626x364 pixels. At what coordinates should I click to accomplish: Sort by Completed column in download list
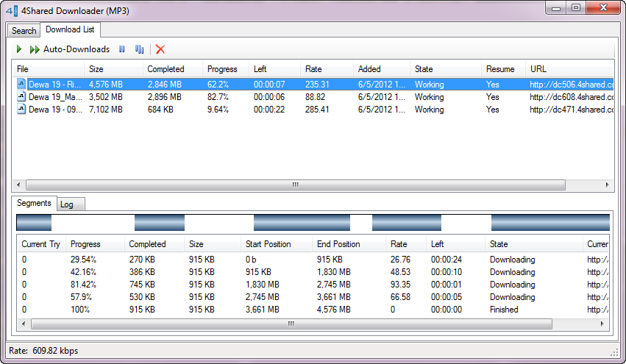[x=172, y=69]
